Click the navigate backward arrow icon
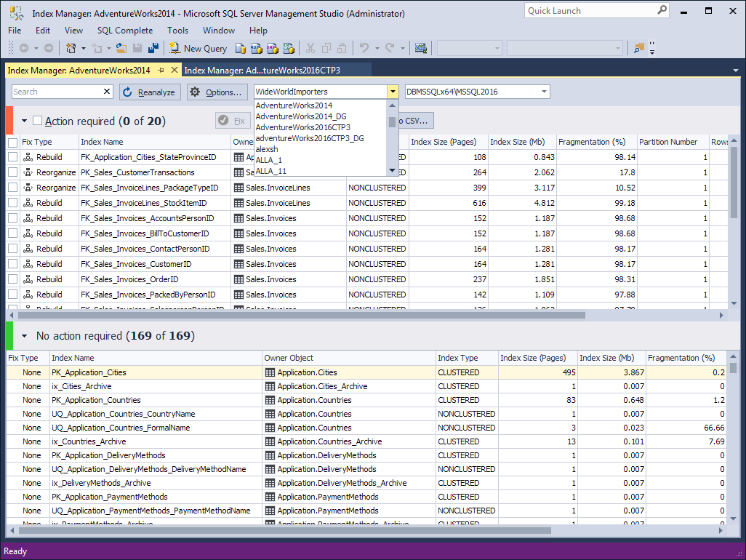 (24, 48)
